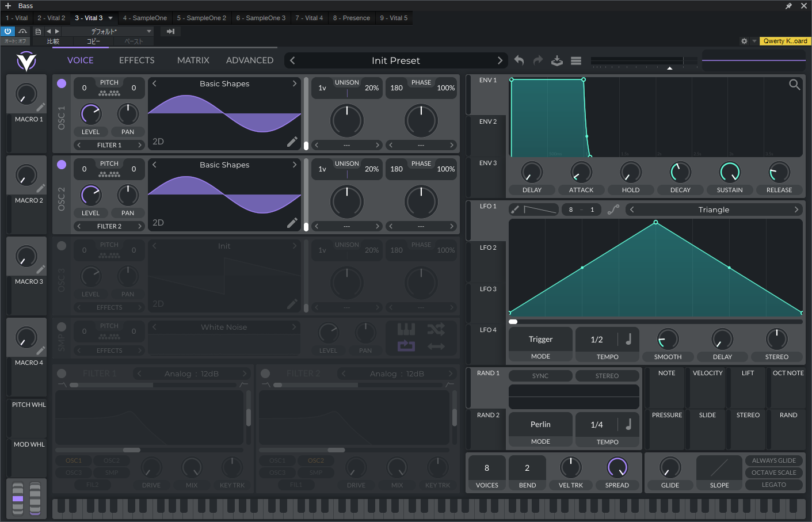Edit the OSC 1 wavetable with the pencil icon
Image resolution: width=812 pixels, height=522 pixels.
tap(292, 142)
